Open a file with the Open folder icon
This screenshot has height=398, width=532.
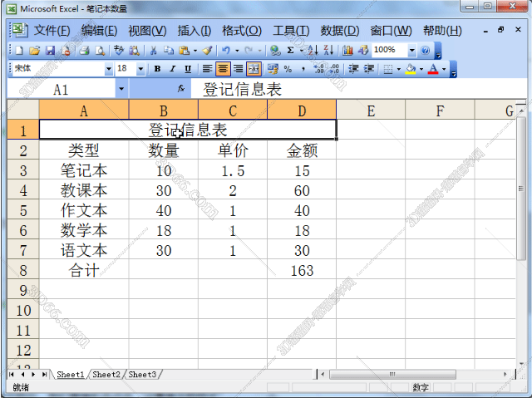pyautogui.click(x=34, y=51)
